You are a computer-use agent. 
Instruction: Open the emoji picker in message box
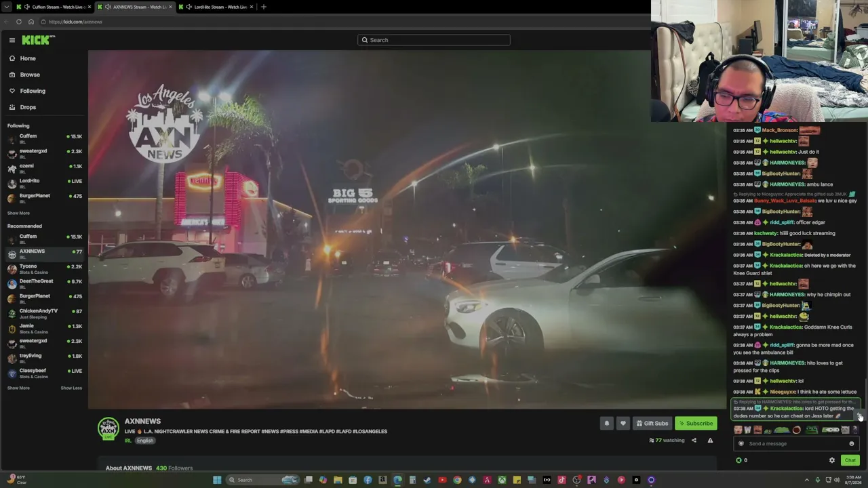point(852,444)
